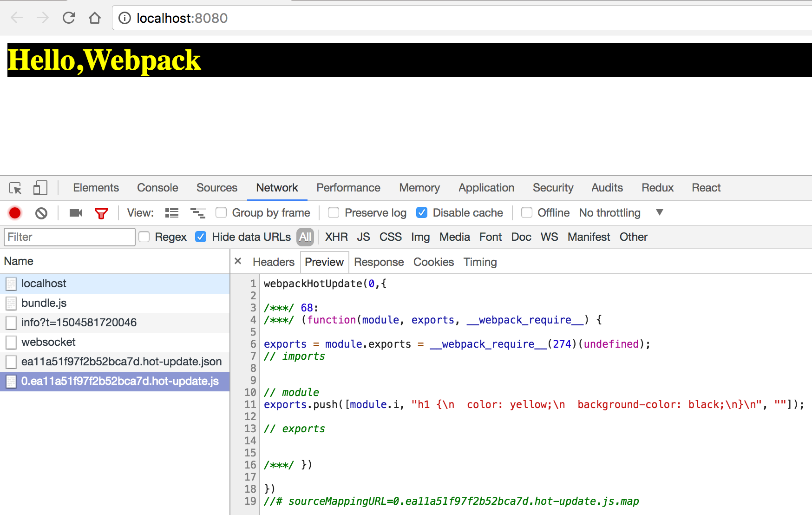Click the network Filter text field
This screenshot has width=812, height=515.
click(70, 237)
